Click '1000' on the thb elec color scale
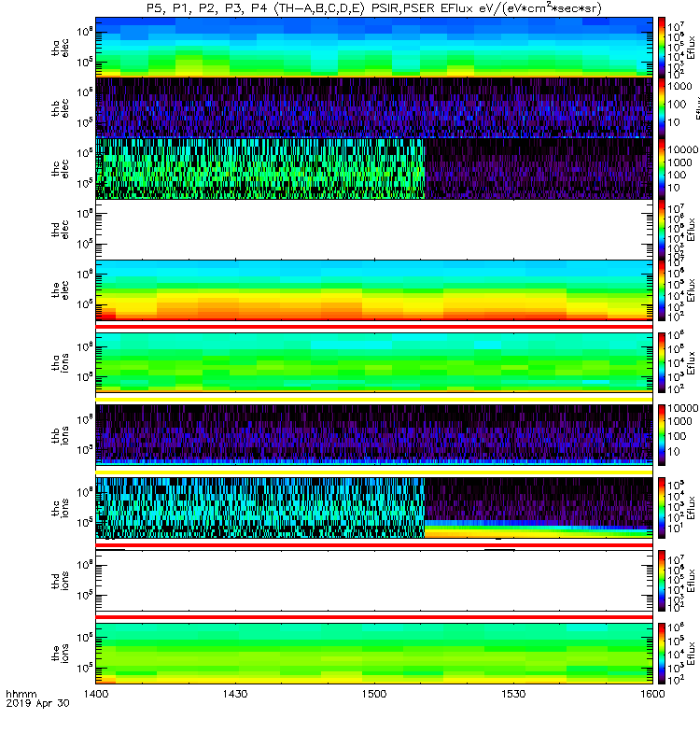Viewport: 700px width, 747px height. pyautogui.click(x=679, y=86)
